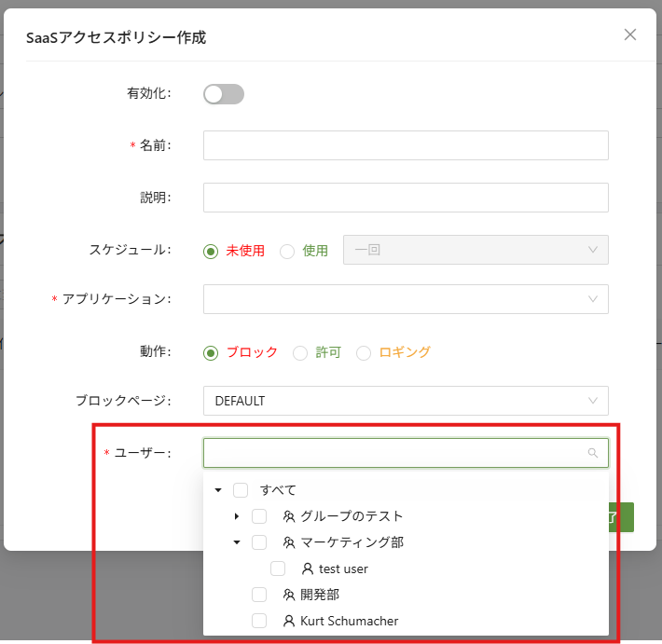This screenshot has height=644, width=662.
Task: Click the Kurt Schumacher user icon
Action: pos(289,621)
